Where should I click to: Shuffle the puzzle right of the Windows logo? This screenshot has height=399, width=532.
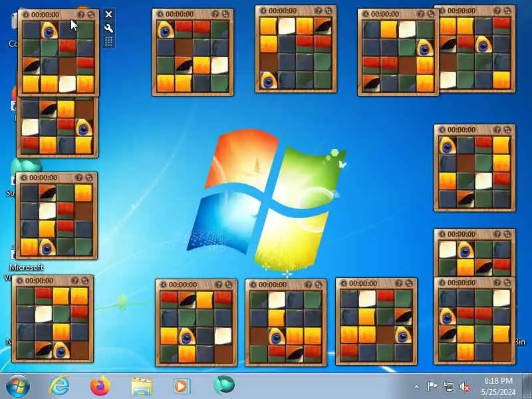pyautogui.click(x=507, y=130)
